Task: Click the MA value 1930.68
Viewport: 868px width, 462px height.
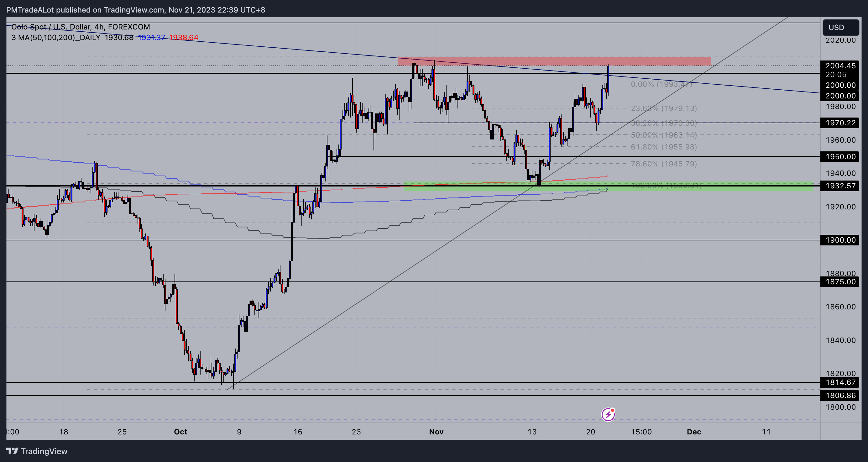Action: point(119,37)
